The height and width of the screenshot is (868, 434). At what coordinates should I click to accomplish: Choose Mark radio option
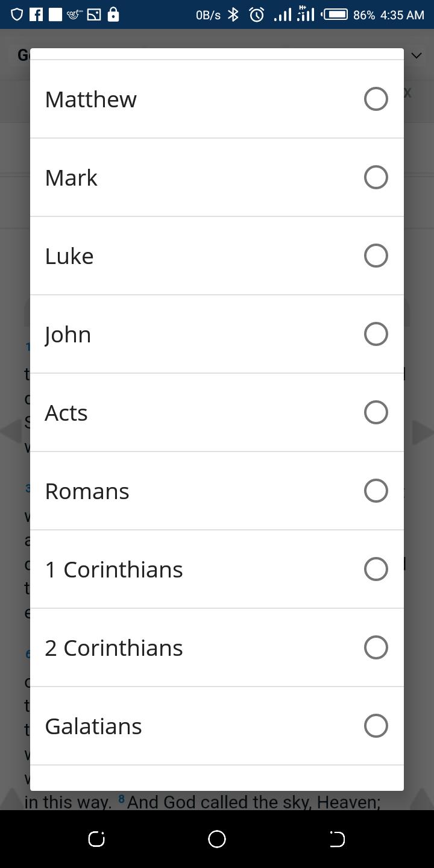click(x=376, y=177)
